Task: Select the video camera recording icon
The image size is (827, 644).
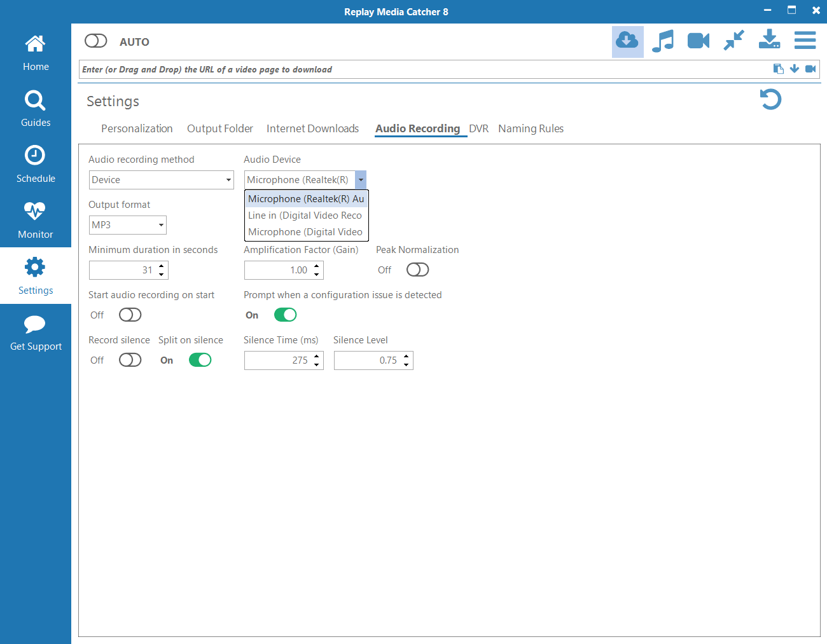Action: click(698, 41)
